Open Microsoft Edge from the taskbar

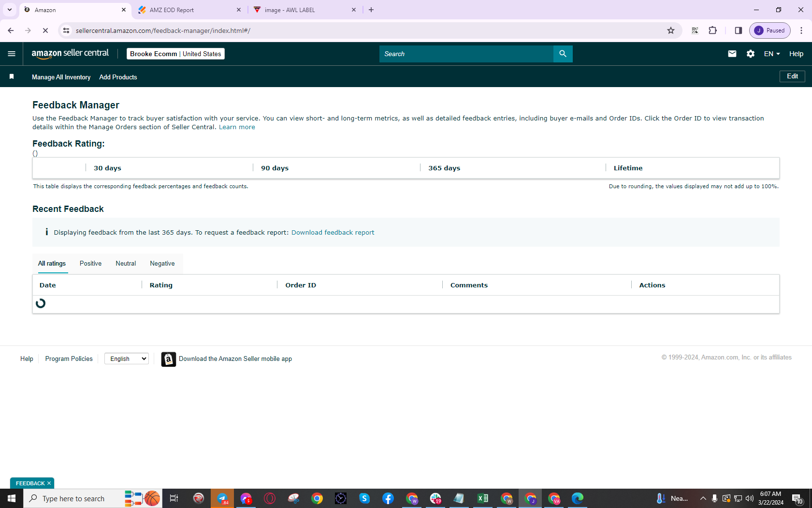[577, 498]
